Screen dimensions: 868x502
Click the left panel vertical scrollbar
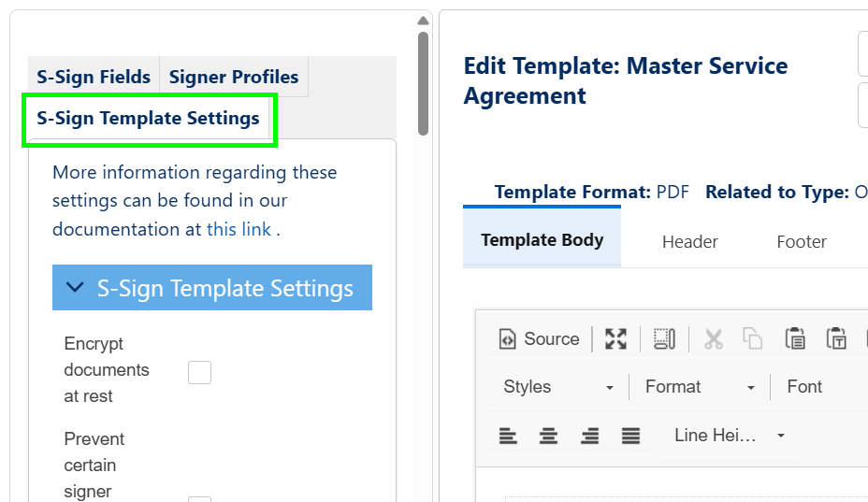(x=423, y=84)
